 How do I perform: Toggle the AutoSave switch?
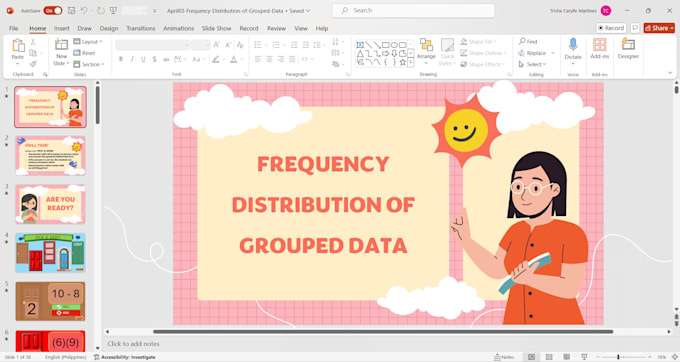(x=53, y=10)
